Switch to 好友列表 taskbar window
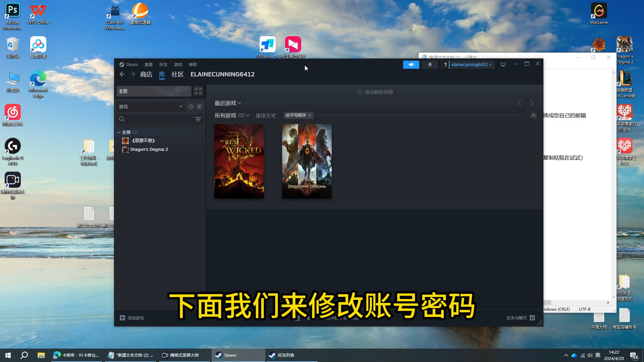Screen dimensions: 644x362 tap(292, 355)
